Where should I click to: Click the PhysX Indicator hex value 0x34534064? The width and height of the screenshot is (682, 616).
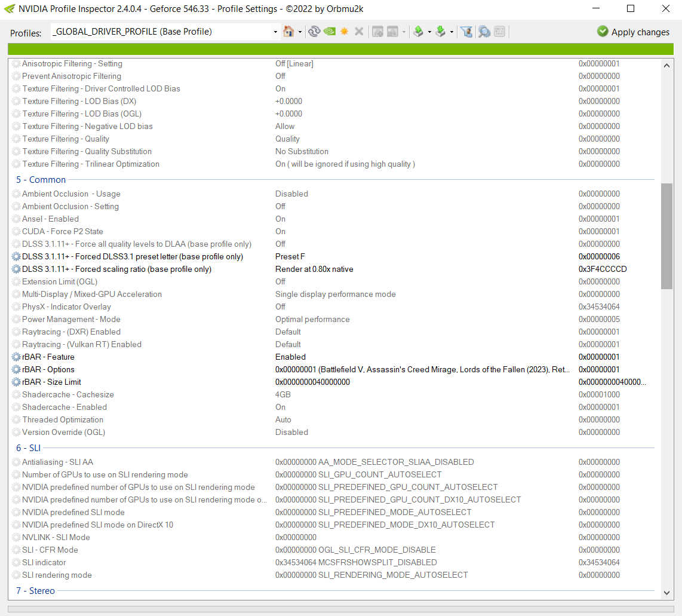click(x=599, y=307)
